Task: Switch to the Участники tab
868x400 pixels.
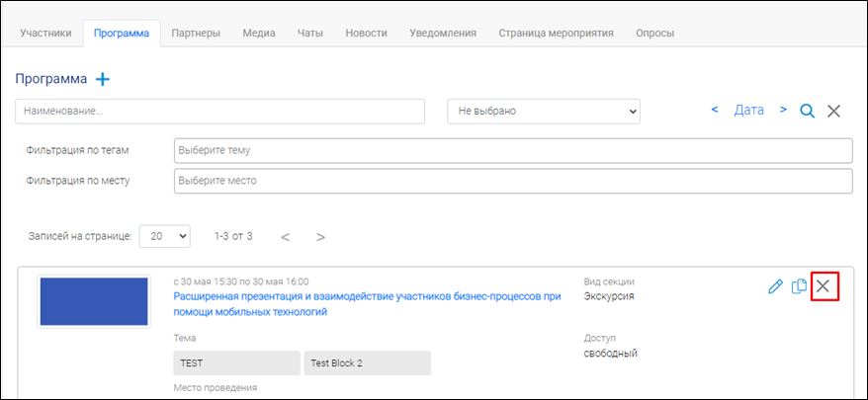Action: pos(45,33)
